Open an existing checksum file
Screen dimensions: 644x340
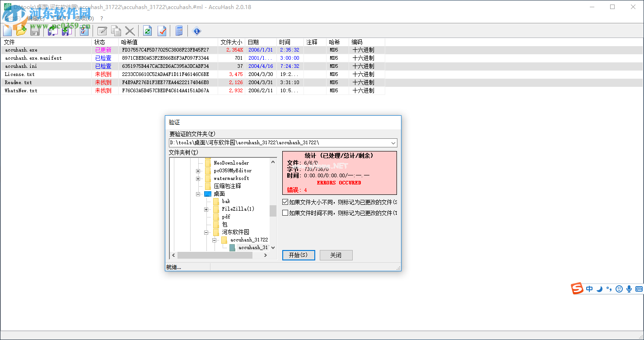coord(21,31)
